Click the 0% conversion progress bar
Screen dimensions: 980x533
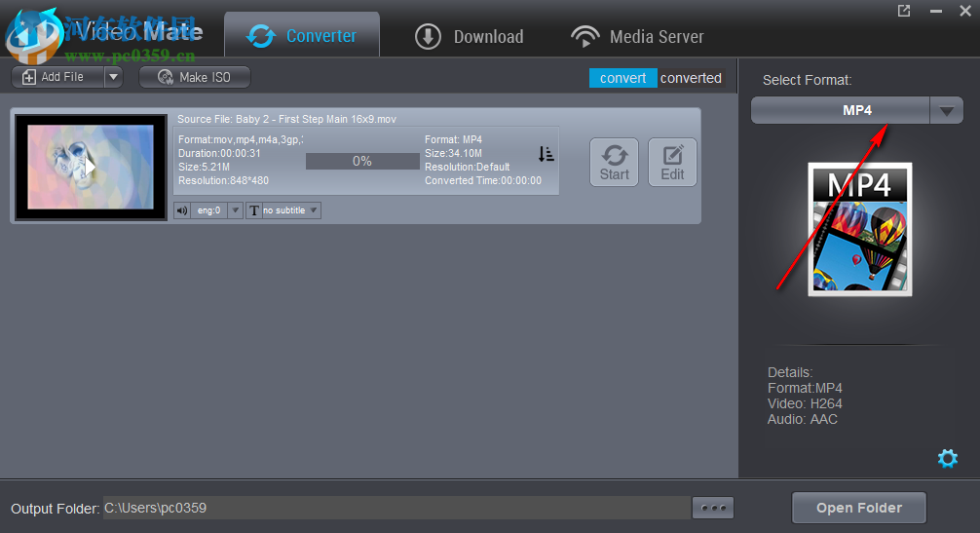pos(362,161)
